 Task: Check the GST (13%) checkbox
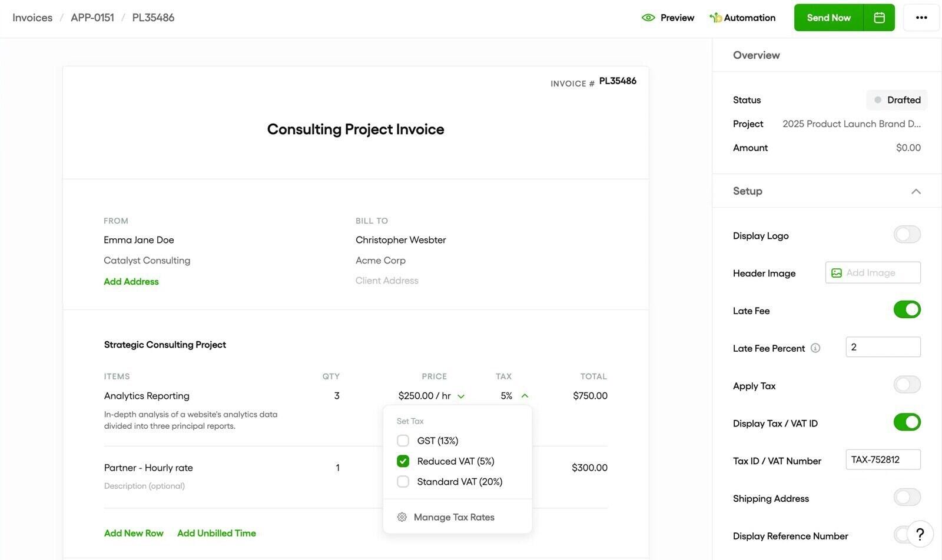pos(403,441)
